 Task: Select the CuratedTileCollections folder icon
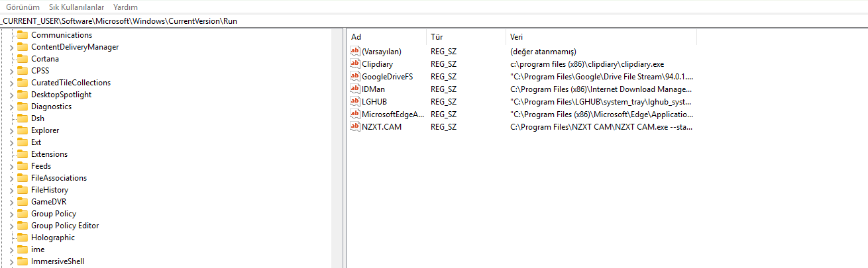coord(22,83)
